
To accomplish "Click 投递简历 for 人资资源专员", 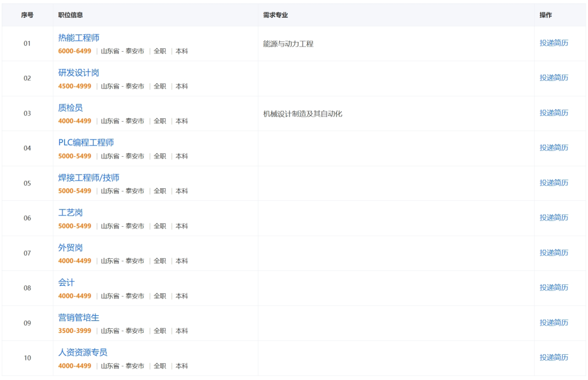I will [554, 358].
